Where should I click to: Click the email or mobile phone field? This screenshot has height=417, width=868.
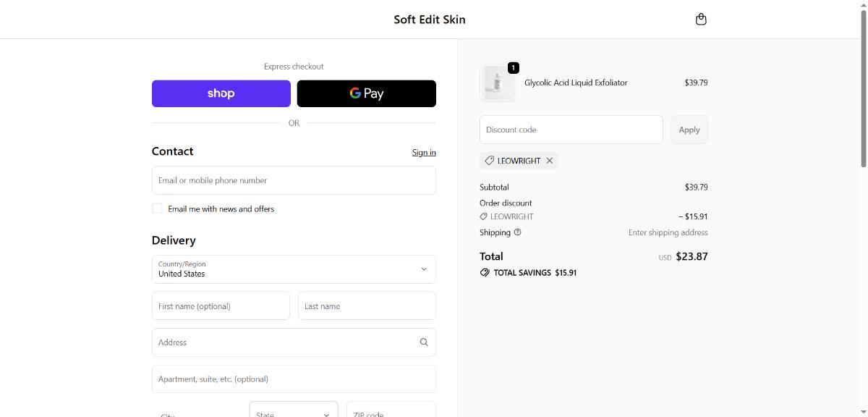click(x=294, y=180)
